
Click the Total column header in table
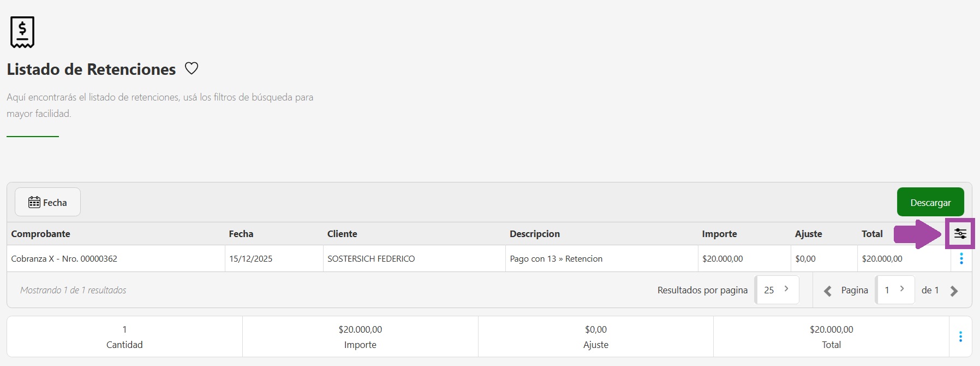(x=872, y=234)
